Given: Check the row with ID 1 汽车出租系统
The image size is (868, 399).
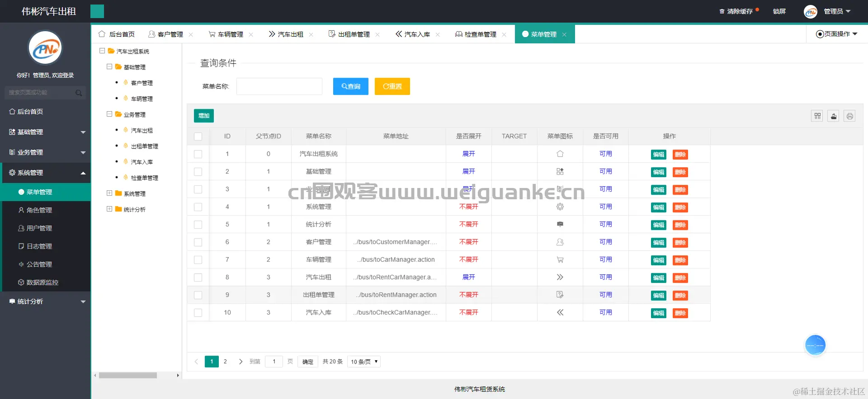Looking at the screenshot, I should click(x=198, y=154).
